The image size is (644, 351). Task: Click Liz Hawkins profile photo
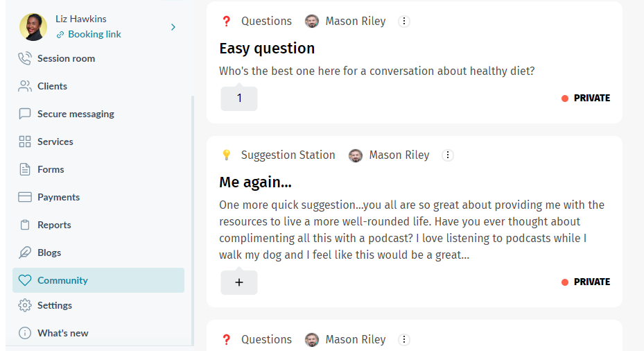pos(33,27)
